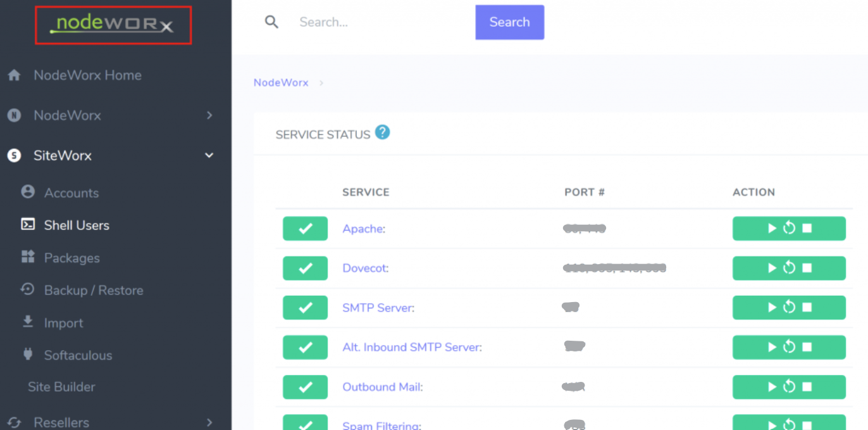Restart the Dovecot service

point(789,268)
